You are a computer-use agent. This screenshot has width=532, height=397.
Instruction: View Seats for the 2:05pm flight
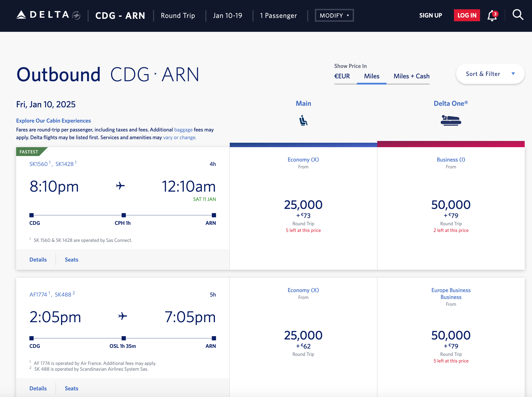(71, 388)
